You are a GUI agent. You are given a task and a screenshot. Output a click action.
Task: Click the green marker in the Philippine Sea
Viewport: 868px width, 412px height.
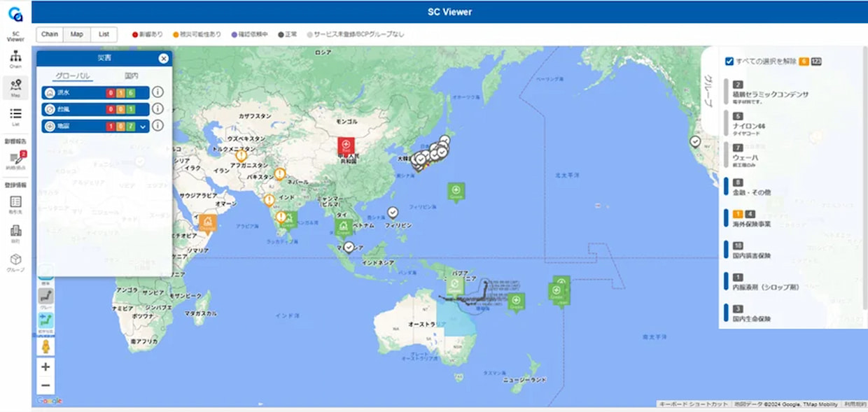coord(456,191)
